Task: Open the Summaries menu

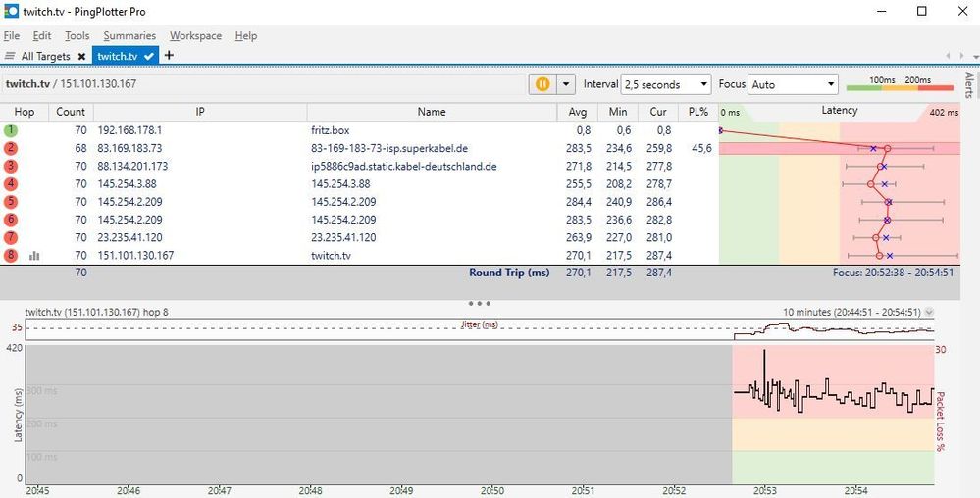Action: pyautogui.click(x=129, y=35)
